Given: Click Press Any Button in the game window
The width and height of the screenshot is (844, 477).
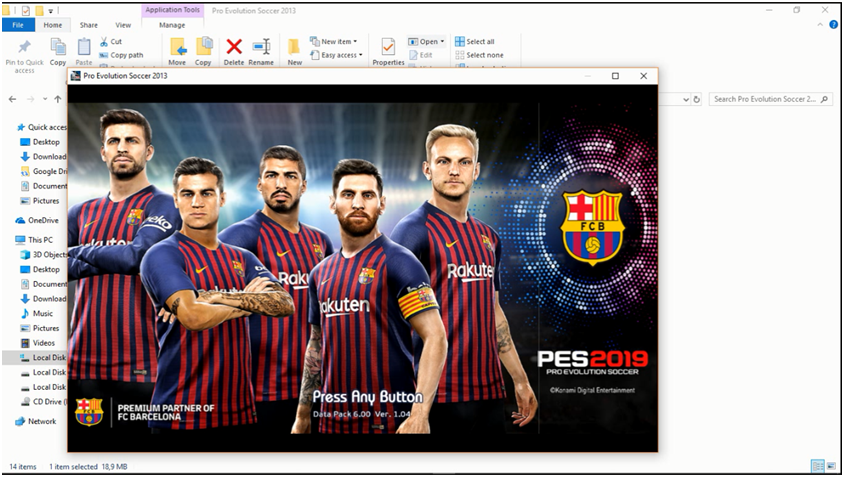Looking at the screenshot, I should [x=368, y=397].
